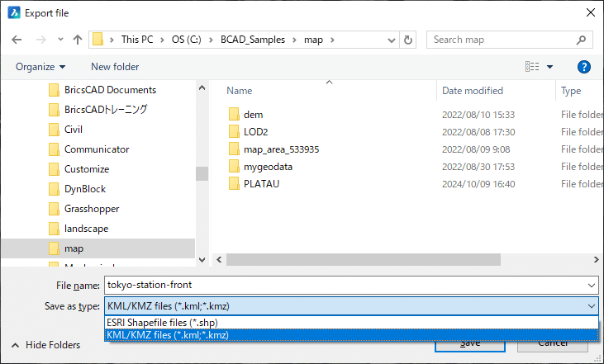Change view layout icon
This screenshot has width=604, height=364.
point(532,67)
